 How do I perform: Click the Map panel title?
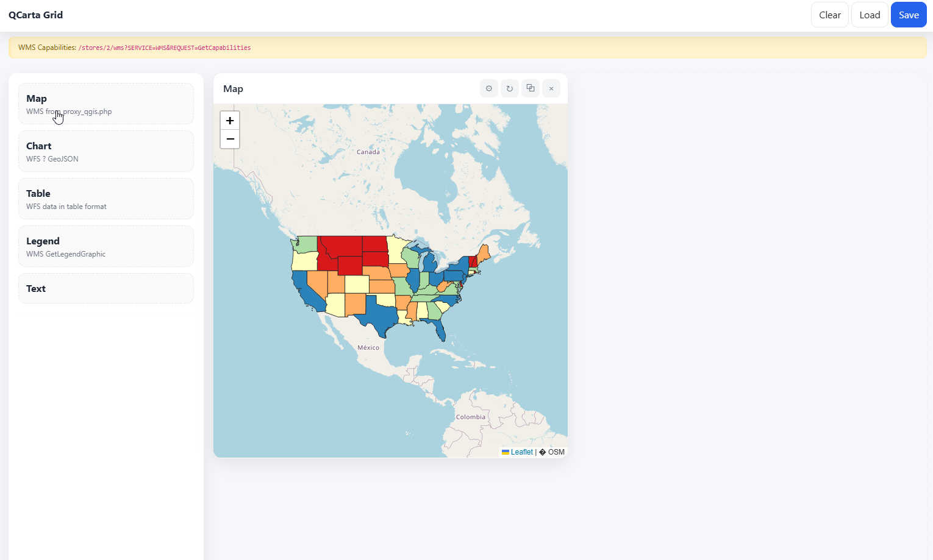(x=233, y=89)
